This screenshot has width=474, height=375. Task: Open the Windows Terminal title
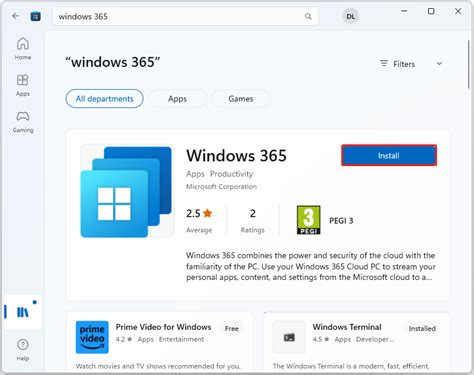coord(347,327)
